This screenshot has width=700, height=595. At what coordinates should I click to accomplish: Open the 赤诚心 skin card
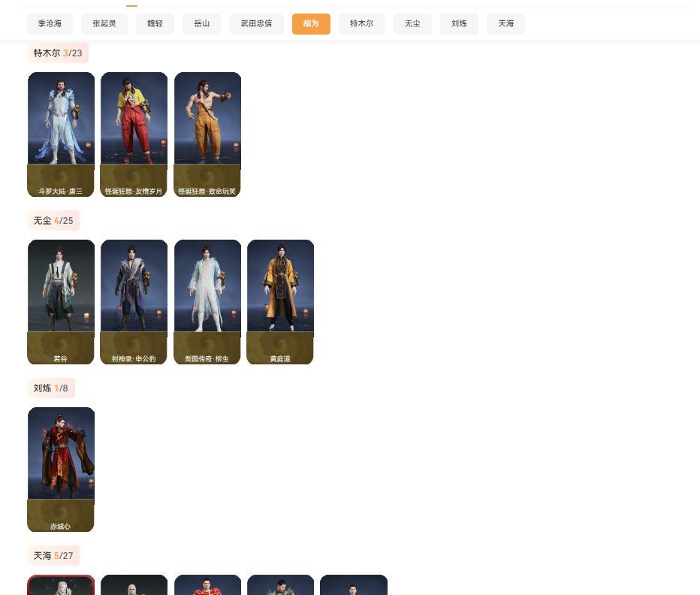(61, 470)
